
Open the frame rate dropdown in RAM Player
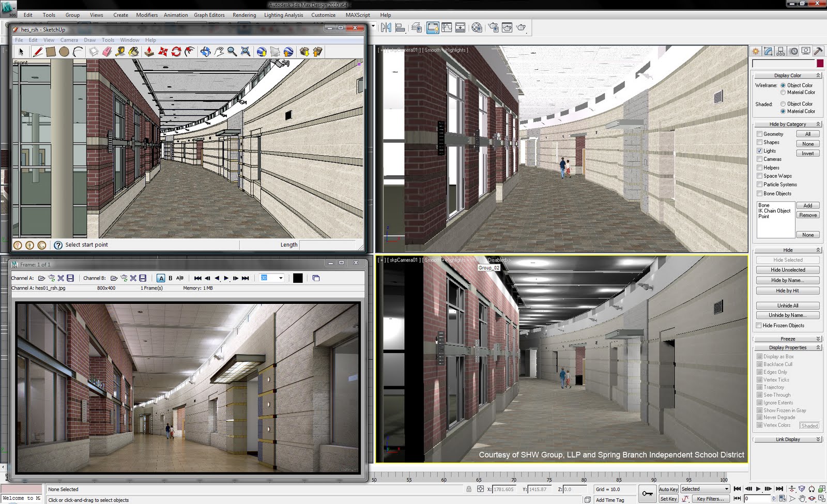[x=281, y=278]
